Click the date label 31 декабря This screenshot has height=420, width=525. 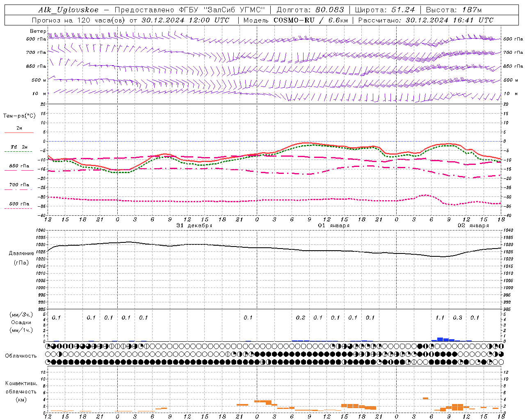click(194, 226)
